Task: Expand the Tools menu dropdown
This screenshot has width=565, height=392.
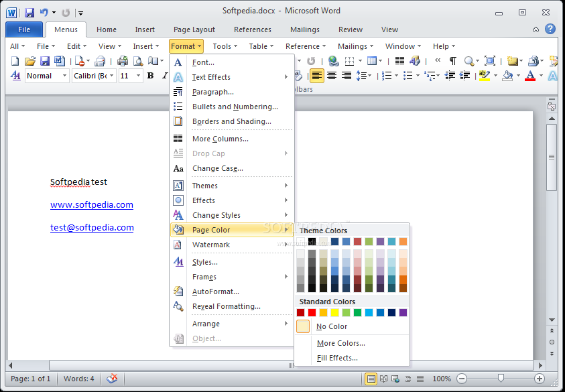Action: (225, 46)
